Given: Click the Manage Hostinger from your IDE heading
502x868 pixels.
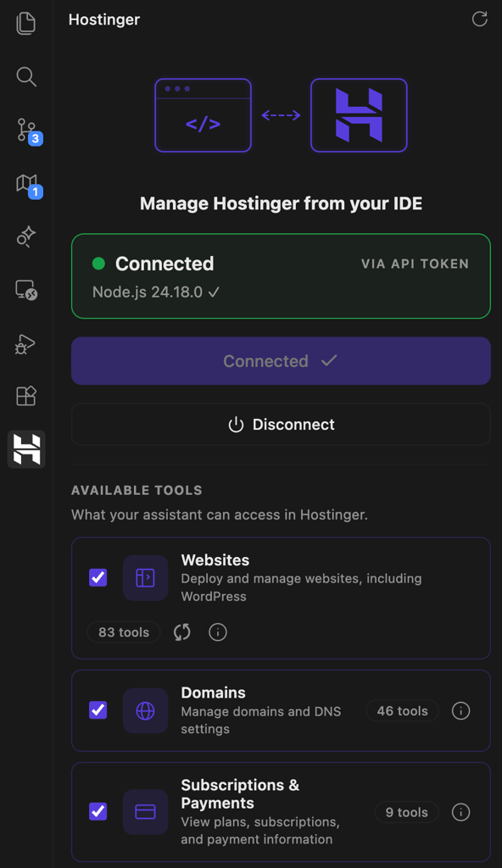Looking at the screenshot, I should coord(281,203).
